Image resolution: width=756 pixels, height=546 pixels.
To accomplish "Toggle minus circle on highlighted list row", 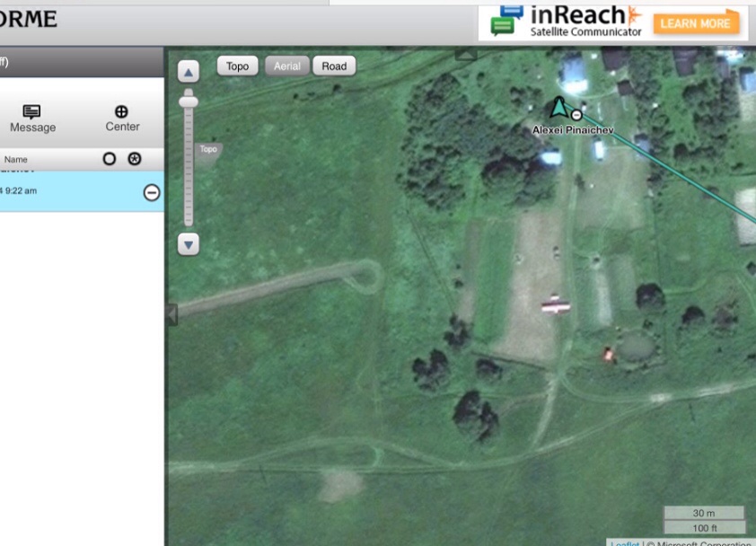I will click(x=152, y=192).
